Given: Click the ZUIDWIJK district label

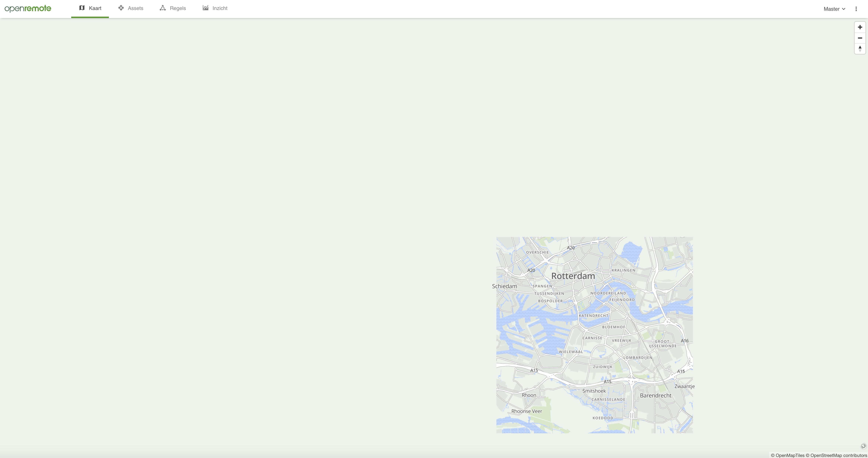Looking at the screenshot, I should pyautogui.click(x=603, y=367).
